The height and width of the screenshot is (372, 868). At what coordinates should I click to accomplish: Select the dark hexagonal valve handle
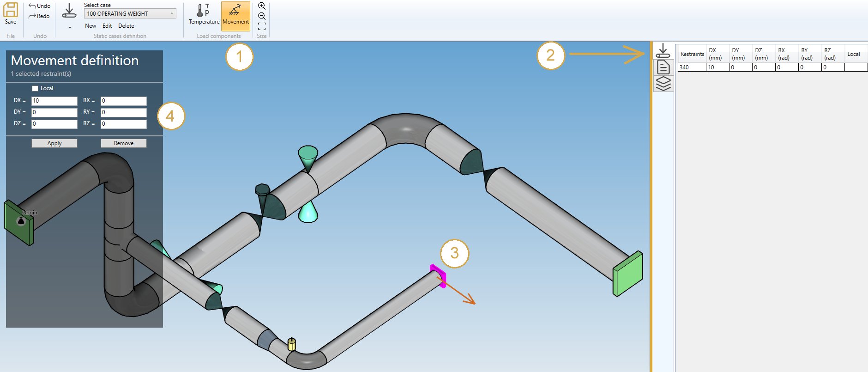pyautogui.click(x=262, y=190)
